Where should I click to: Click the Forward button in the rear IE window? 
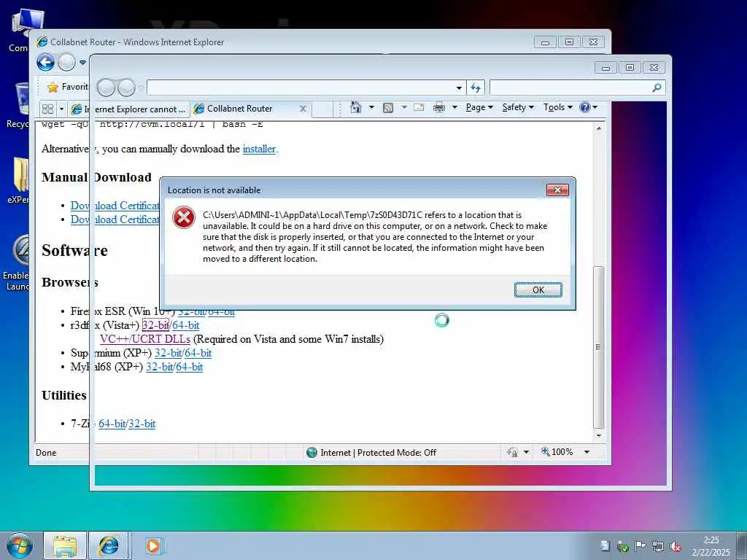(x=66, y=62)
